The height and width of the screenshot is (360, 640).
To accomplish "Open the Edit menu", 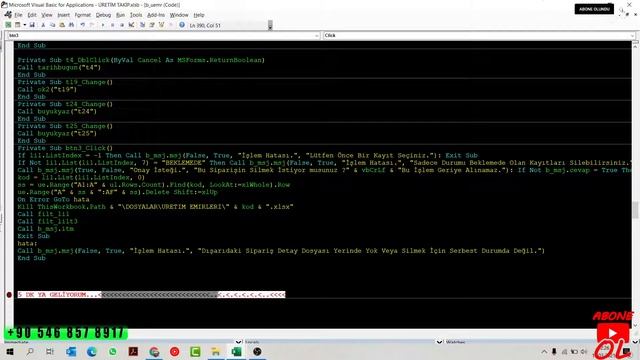I will [x=32, y=15].
